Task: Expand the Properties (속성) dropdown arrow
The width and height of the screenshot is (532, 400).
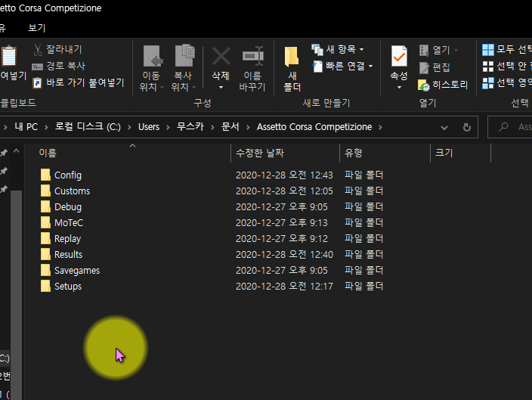Action: (x=399, y=88)
